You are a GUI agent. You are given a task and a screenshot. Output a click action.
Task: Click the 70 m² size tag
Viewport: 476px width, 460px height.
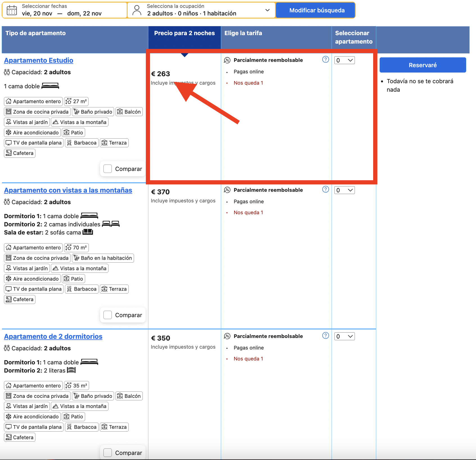(76, 247)
